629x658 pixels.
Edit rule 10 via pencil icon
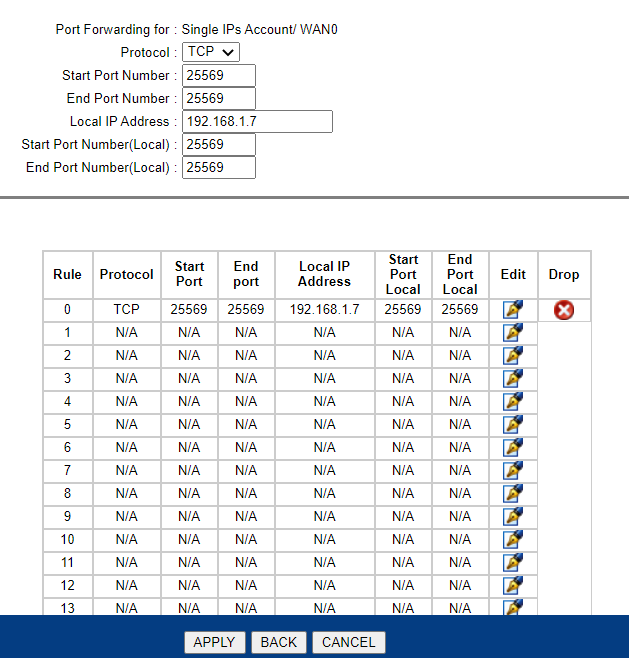tap(513, 540)
